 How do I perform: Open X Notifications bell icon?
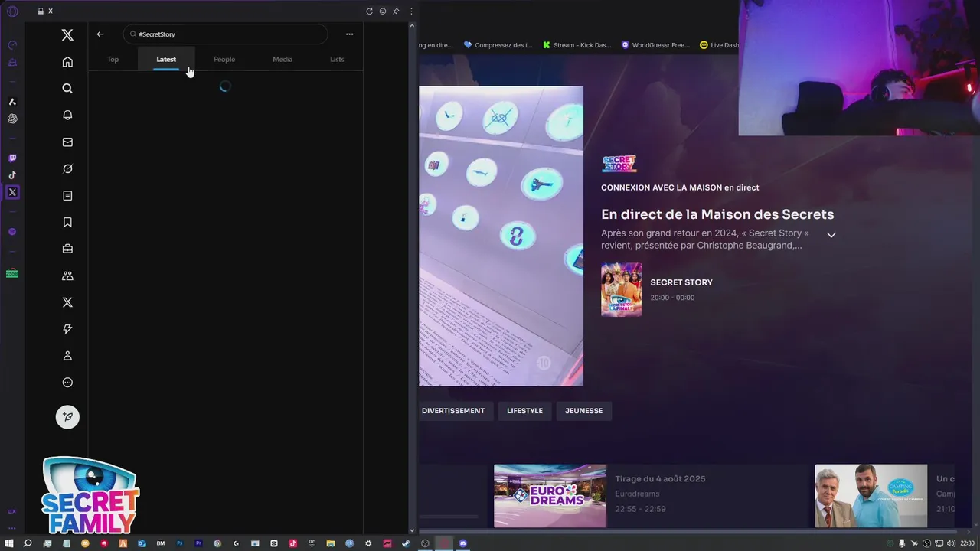point(67,115)
